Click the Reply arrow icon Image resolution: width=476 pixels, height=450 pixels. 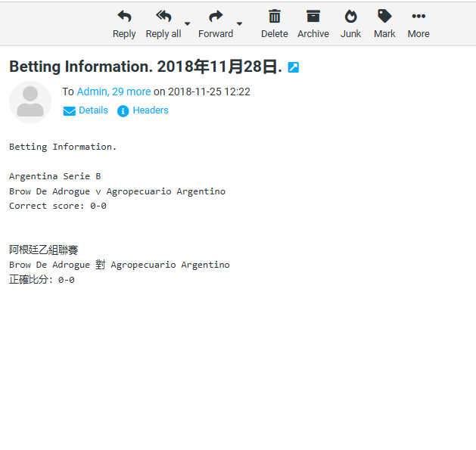coord(124,17)
